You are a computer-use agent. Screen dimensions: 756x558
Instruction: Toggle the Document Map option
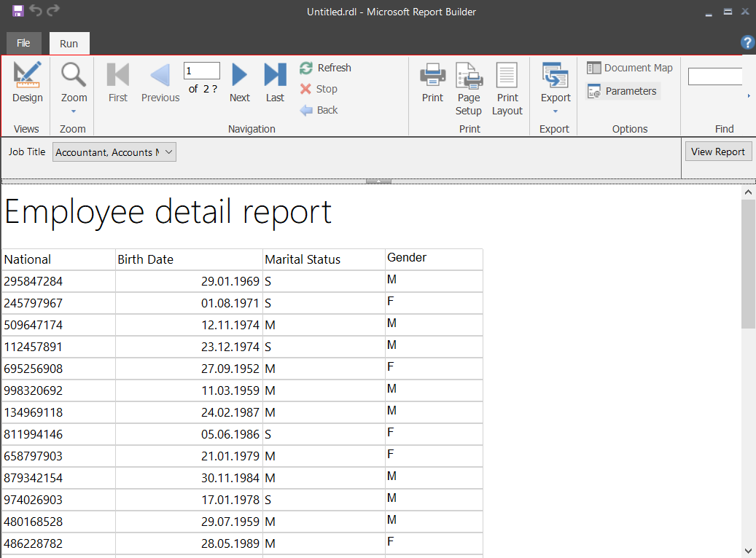pos(630,68)
